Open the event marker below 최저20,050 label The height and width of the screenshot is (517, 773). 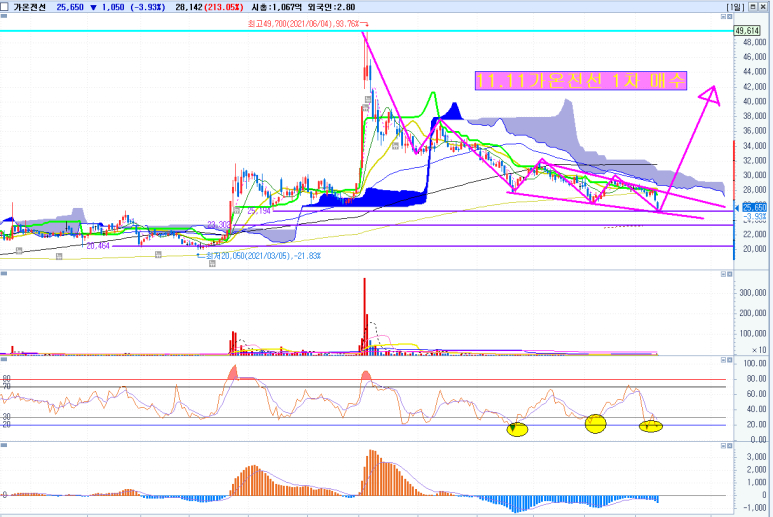212,264
